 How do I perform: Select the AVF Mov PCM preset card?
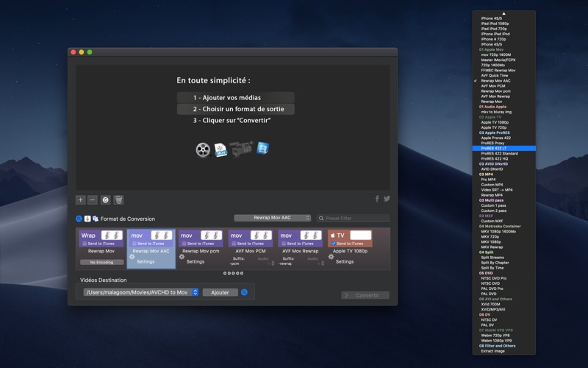click(251, 249)
